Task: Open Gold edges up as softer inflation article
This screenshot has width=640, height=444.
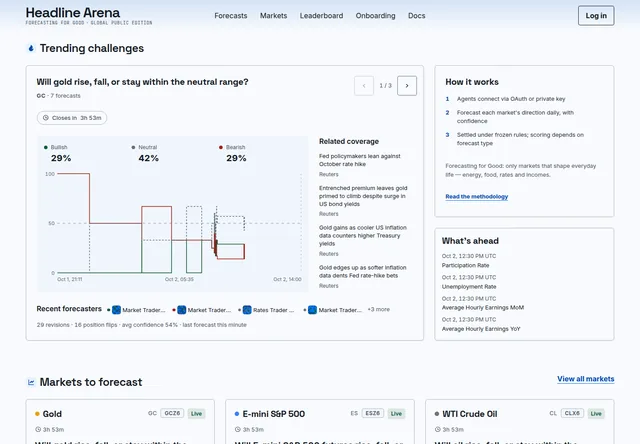Action: pos(362,271)
